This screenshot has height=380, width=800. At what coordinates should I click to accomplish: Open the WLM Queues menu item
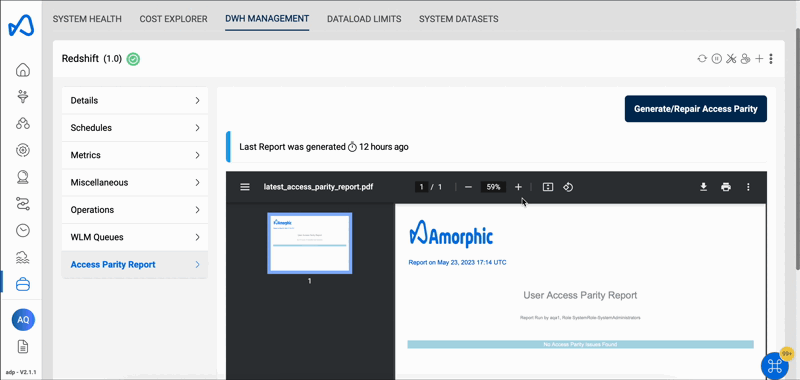point(135,237)
